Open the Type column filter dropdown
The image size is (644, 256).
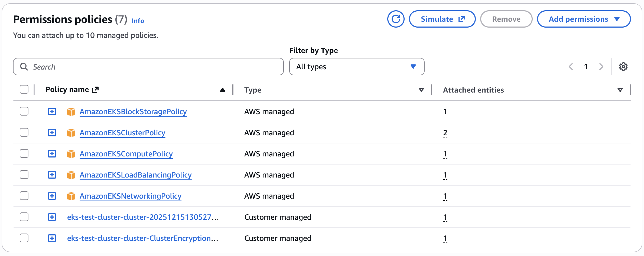point(421,90)
